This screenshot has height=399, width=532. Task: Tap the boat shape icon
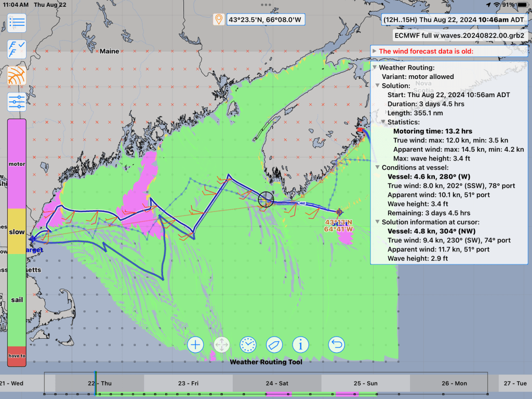click(x=274, y=344)
